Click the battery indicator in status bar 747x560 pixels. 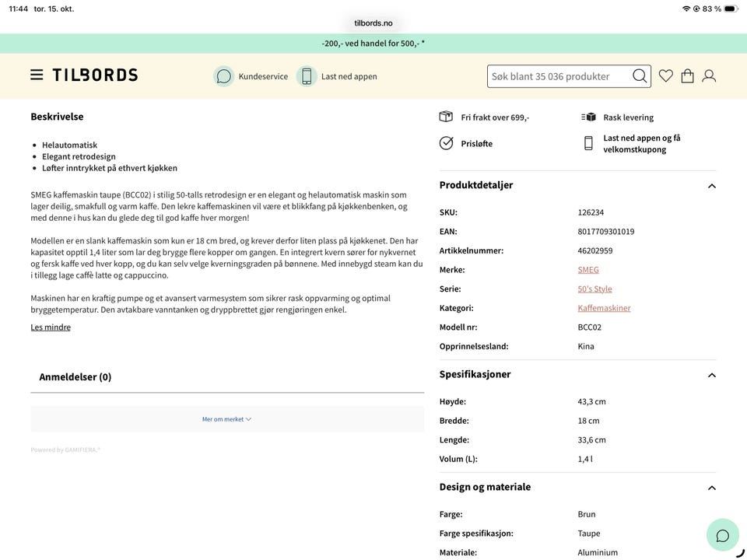coord(731,9)
